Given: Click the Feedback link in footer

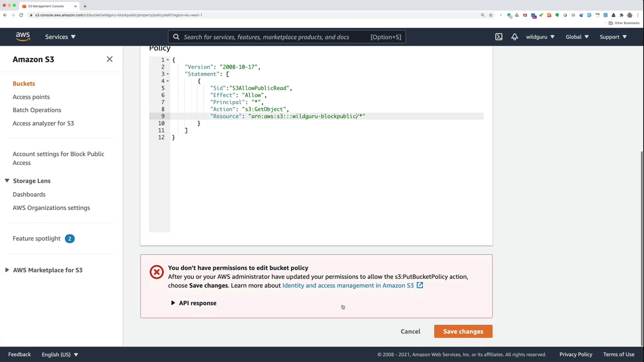Looking at the screenshot, I should 20,354.
